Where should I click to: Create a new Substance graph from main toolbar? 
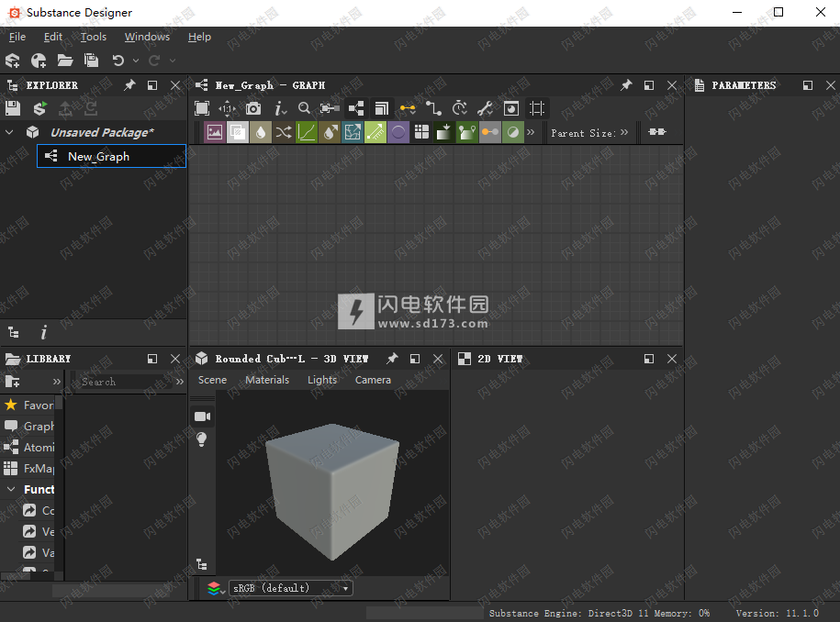12,61
